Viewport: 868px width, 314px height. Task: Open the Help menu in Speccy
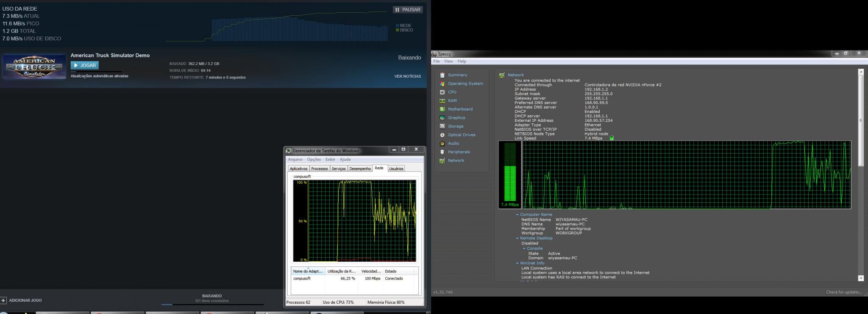tap(462, 62)
